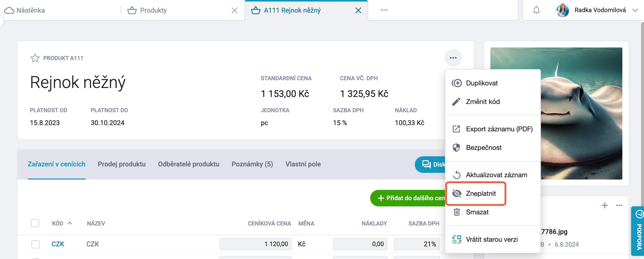Click the MĚNA column header
The height and width of the screenshot is (259, 644).
306,223
